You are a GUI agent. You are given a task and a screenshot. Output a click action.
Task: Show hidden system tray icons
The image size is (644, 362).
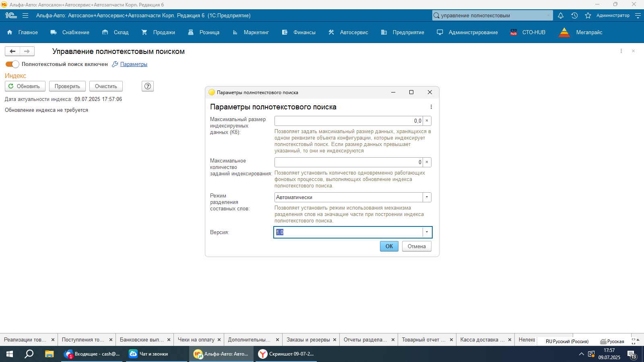[581, 354]
